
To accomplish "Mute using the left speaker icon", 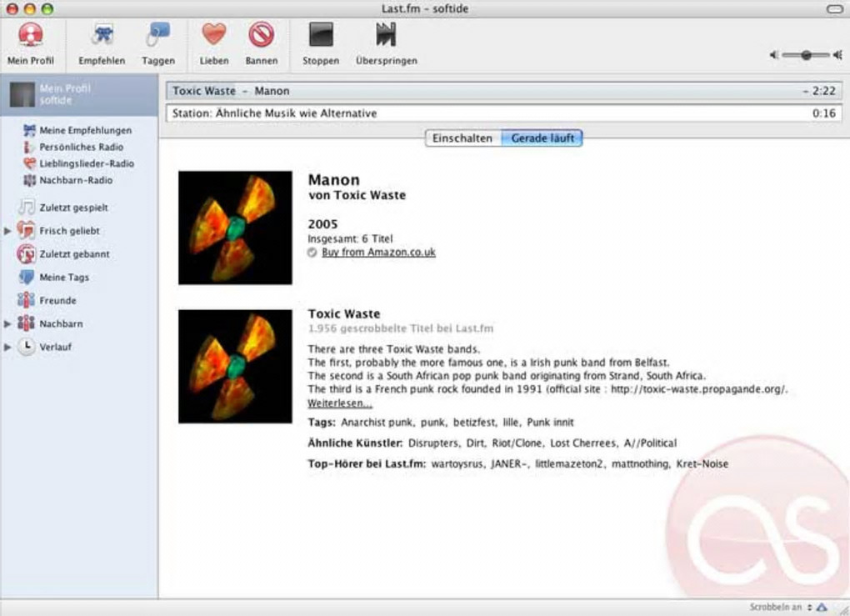I will [773, 55].
